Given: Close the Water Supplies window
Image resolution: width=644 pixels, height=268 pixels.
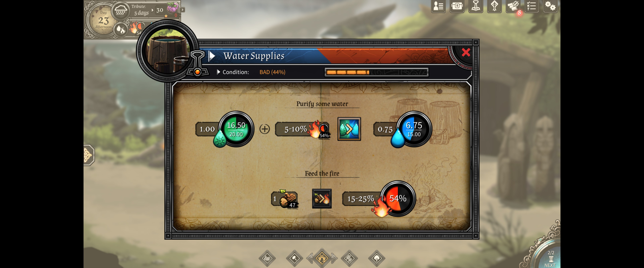Looking at the screenshot, I should [466, 52].
